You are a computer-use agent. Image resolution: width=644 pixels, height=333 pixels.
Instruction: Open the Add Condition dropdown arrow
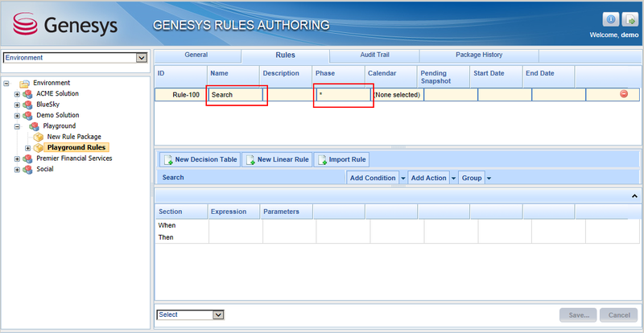[x=403, y=179]
